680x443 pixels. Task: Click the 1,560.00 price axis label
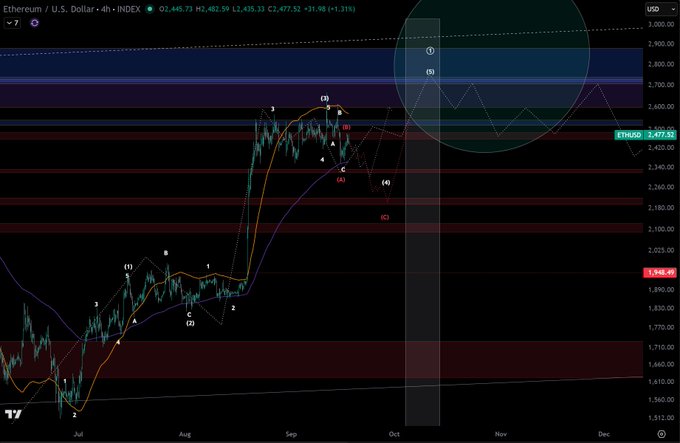661,400
